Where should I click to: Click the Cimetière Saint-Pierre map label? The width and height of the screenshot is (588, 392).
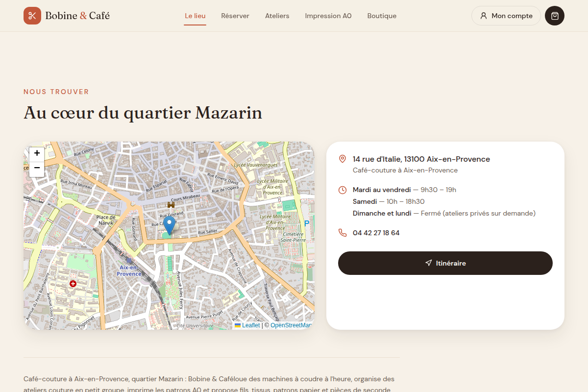pyautogui.click(x=293, y=237)
